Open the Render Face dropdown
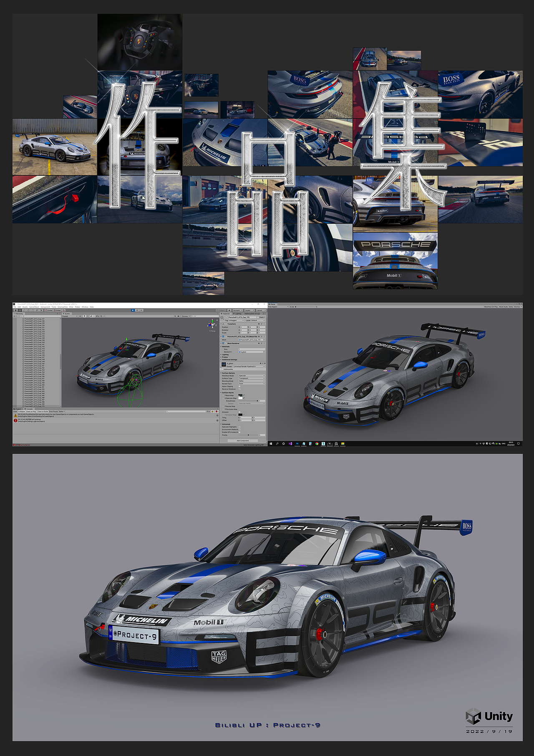 (252, 384)
